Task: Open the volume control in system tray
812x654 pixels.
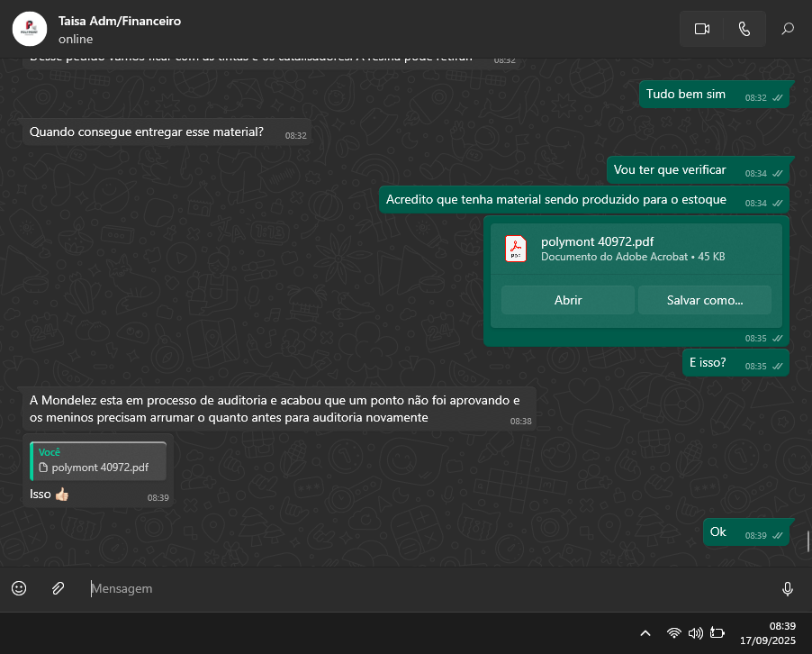Action: tap(695, 633)
